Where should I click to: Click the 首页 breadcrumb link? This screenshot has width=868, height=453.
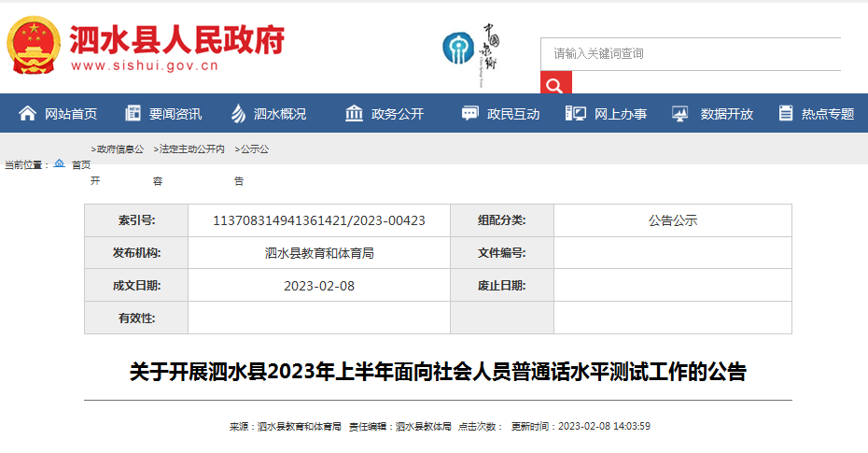point(81,164)
